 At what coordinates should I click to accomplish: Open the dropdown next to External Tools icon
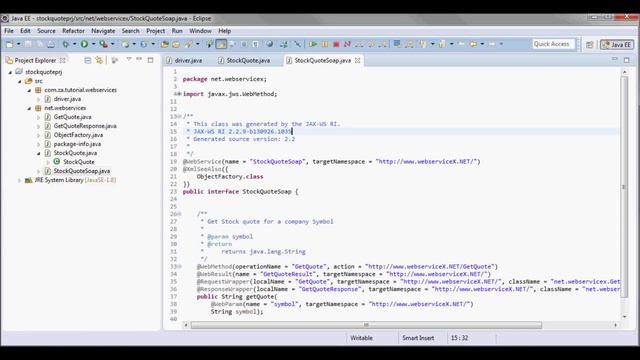(113, 44)
